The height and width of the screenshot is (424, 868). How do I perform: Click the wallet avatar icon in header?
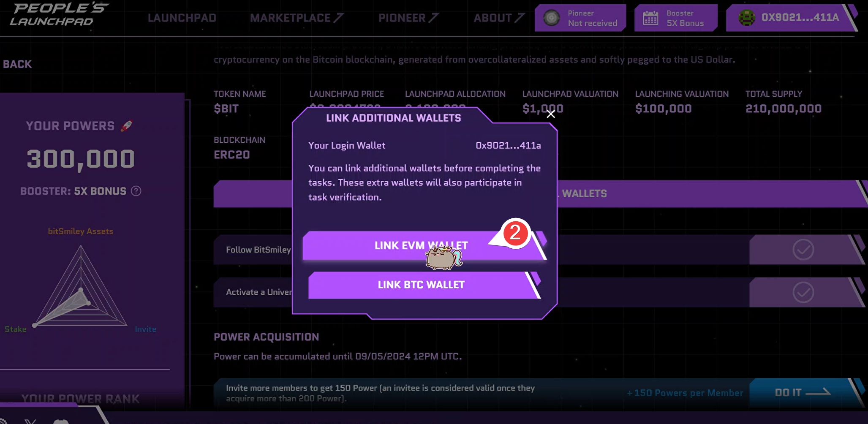point(746,18)
